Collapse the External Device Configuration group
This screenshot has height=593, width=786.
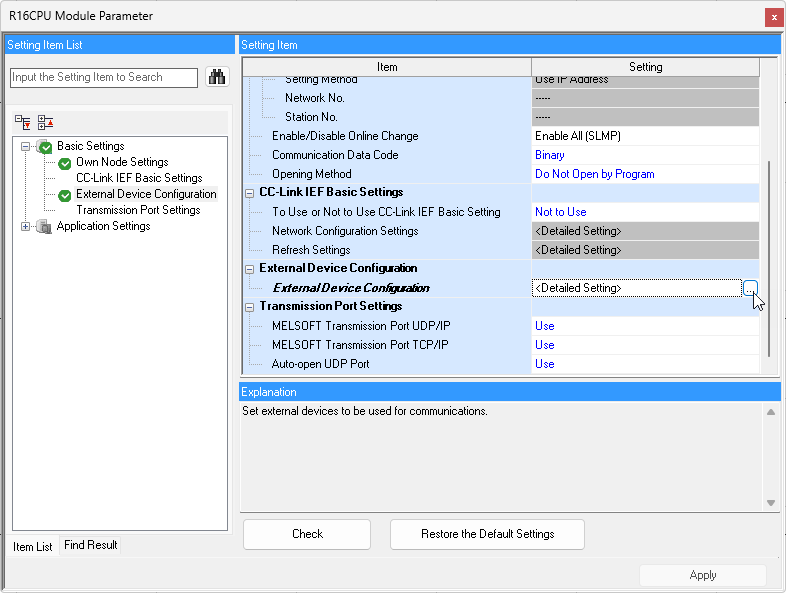[249, 269]
